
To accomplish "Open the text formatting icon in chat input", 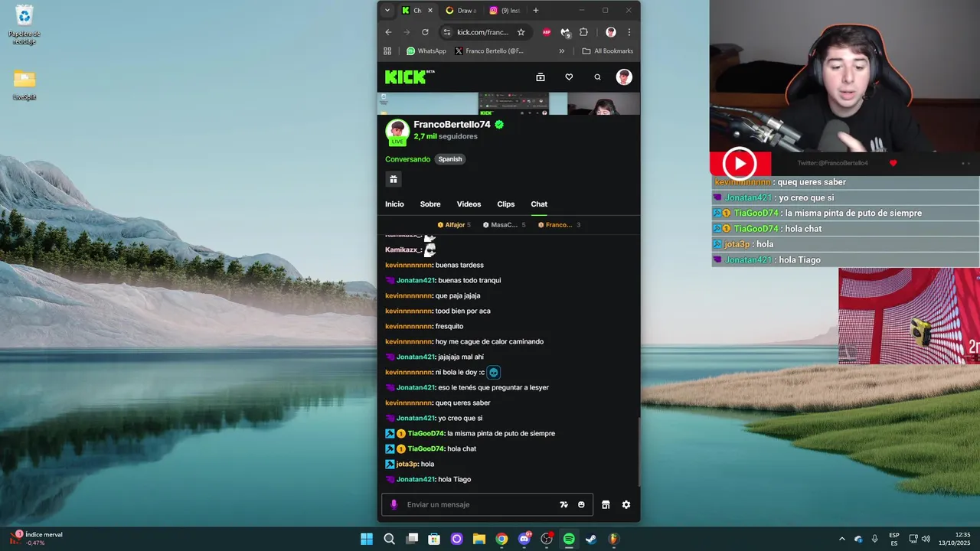I will tap(564, 504).
